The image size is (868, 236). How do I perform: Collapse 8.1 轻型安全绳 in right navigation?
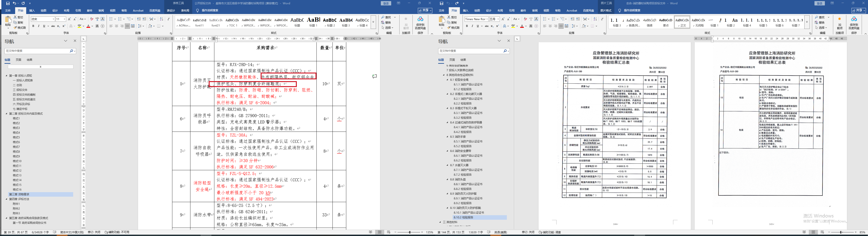point(447,80)
